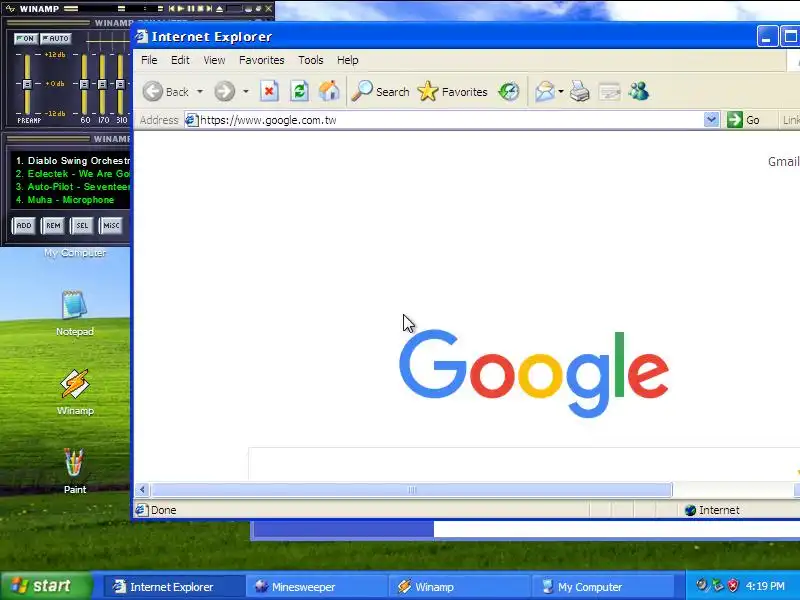Click Winamp next track mini button

pos(209,9)
